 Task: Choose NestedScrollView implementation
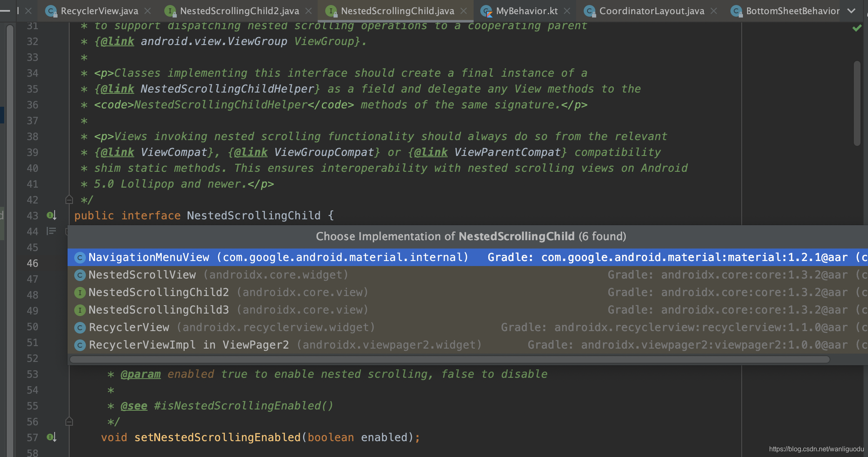[x=468, y=275]
